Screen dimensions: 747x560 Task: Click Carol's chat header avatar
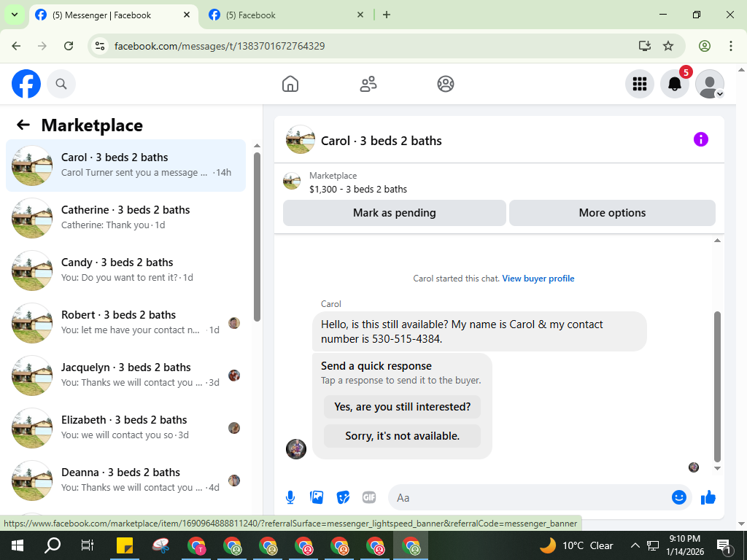[300, 139]
